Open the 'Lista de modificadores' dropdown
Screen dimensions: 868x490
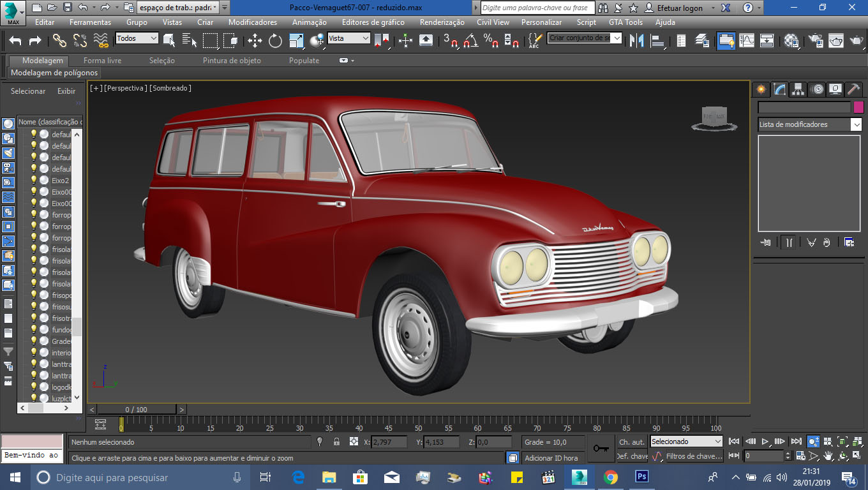point(809,124)
